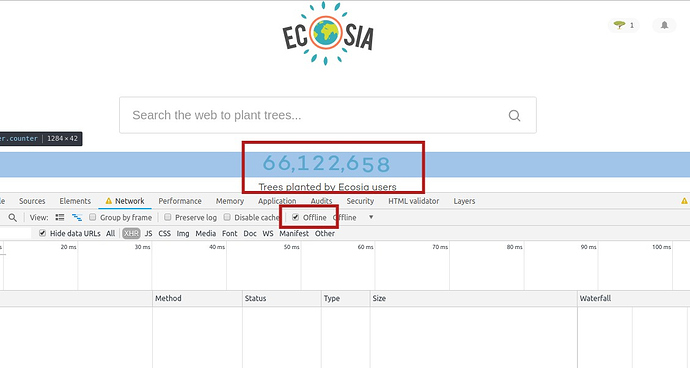Click the 50 ms timeline marker

coord(291,247)
